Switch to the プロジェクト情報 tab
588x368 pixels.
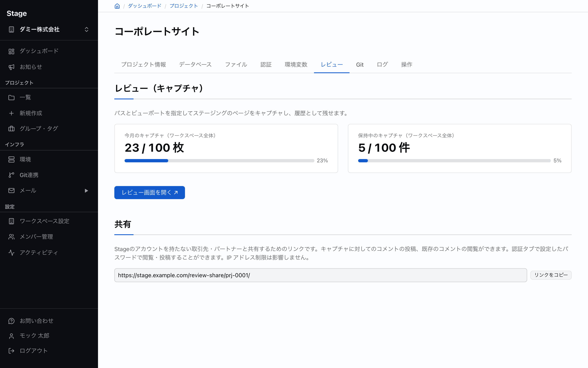pos(143,64)
